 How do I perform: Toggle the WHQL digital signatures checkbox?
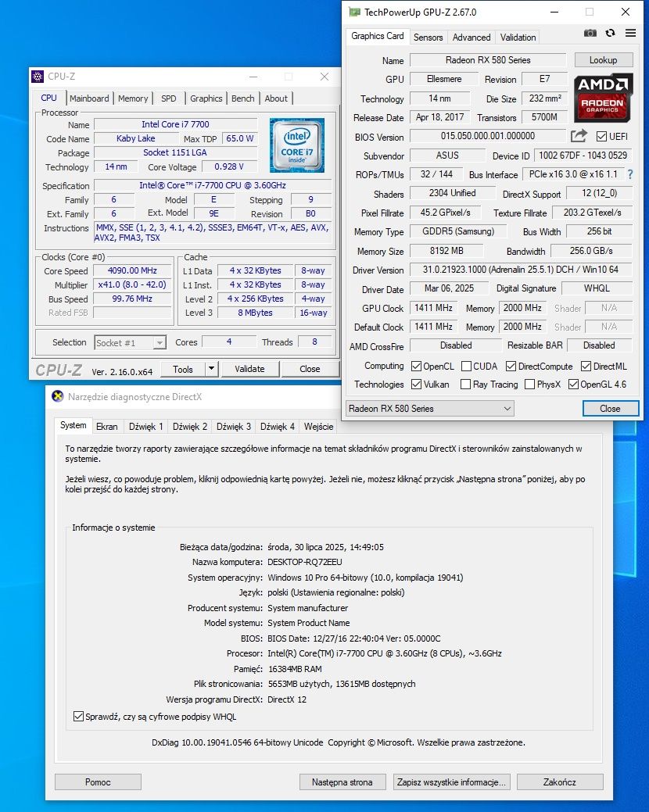78,717
